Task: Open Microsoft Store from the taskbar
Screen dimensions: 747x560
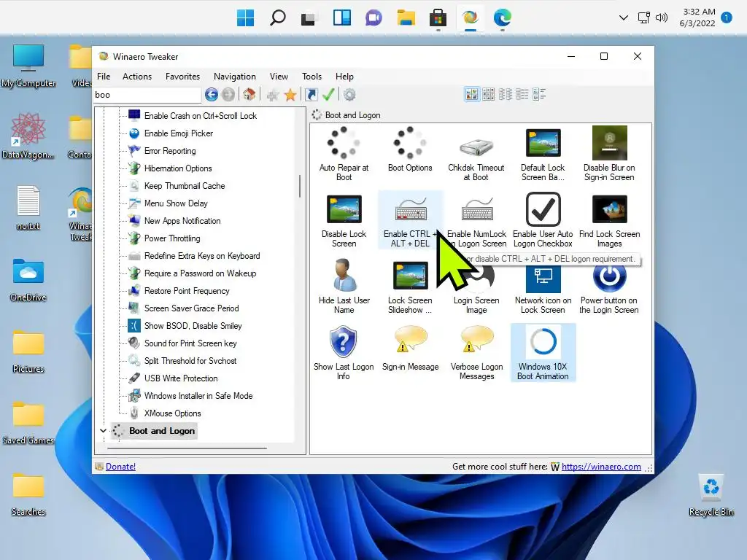Action: 438,18
